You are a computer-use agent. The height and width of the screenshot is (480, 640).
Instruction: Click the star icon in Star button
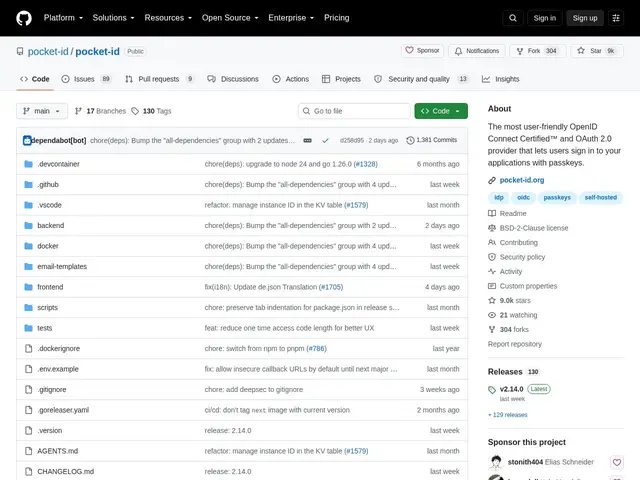(x=581, y=51)
